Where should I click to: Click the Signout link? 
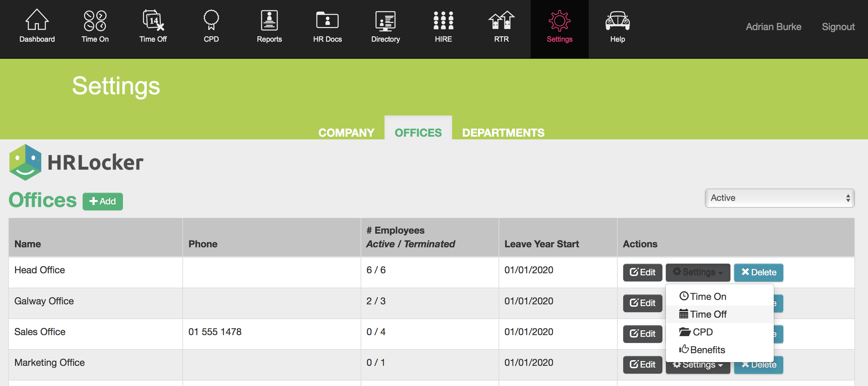(838, 27)
